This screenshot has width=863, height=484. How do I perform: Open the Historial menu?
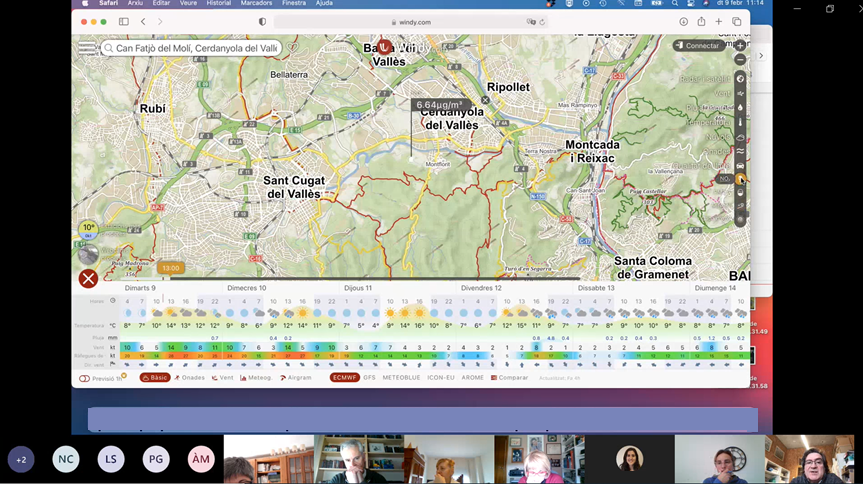pyautogui.click(x=219, y=3)
